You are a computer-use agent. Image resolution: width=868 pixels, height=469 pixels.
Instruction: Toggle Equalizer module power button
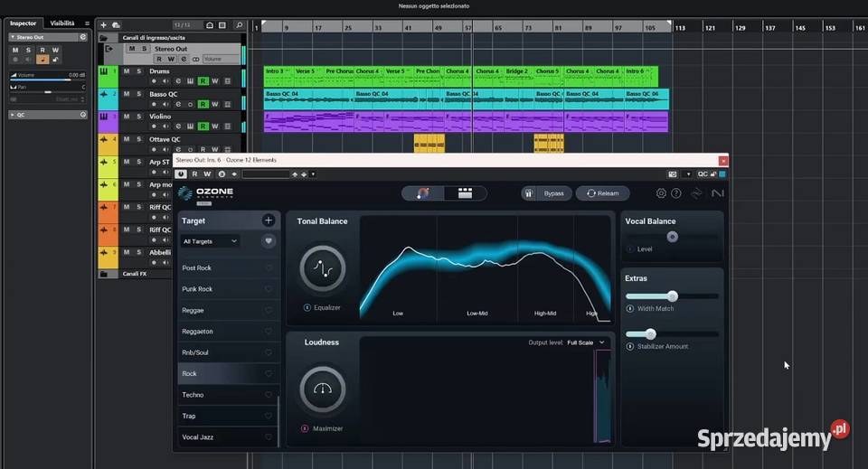coord(307,307)
